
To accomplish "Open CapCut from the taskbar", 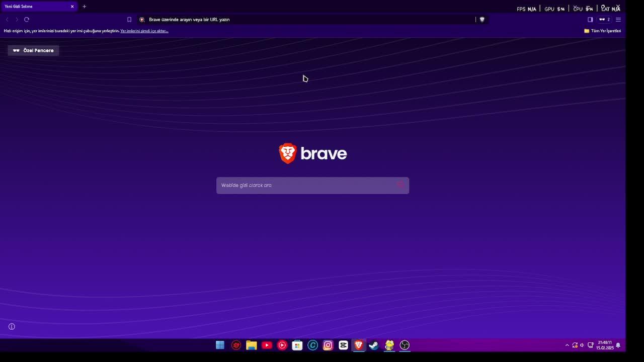I will (x=343, y=345).
